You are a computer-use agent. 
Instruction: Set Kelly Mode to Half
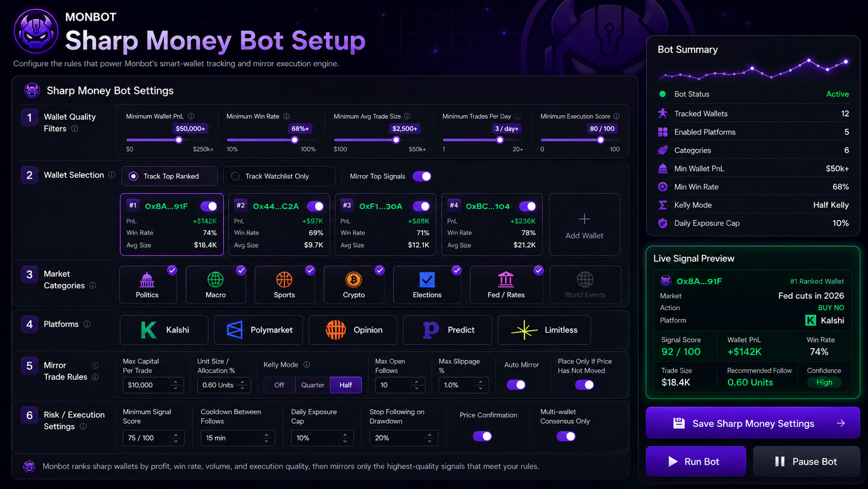tap(346, 385)
